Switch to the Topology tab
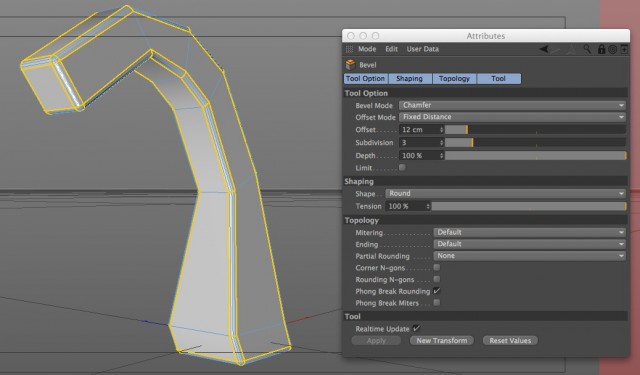Viewport: 640px width, 375px height. [x=454, y=78]
